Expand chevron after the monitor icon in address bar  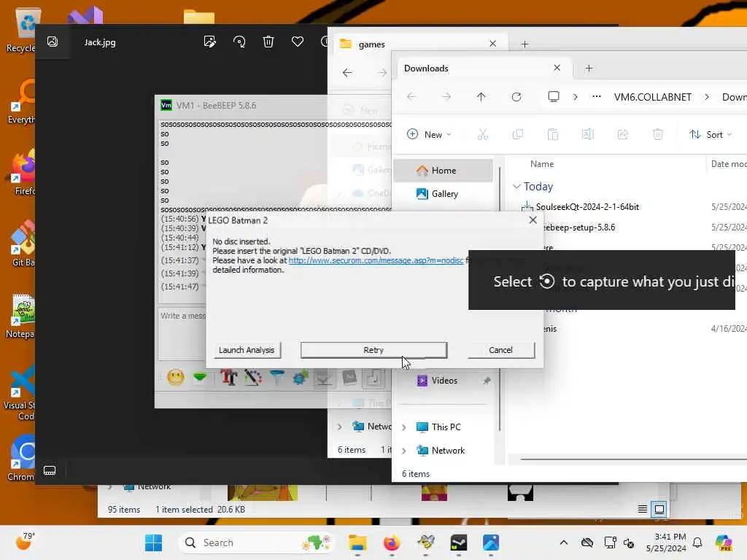point(576,97)
